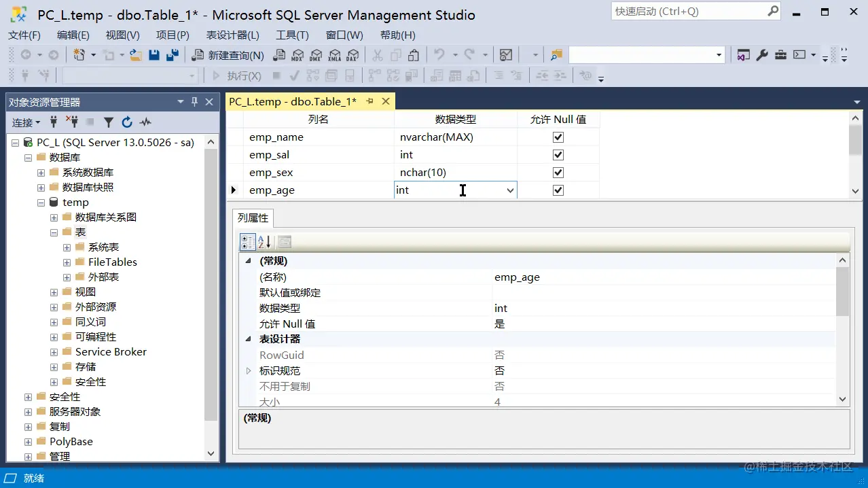Open the 工具(T) menu
This screenshot has width=868, height=488.
[x=292, y=35]
